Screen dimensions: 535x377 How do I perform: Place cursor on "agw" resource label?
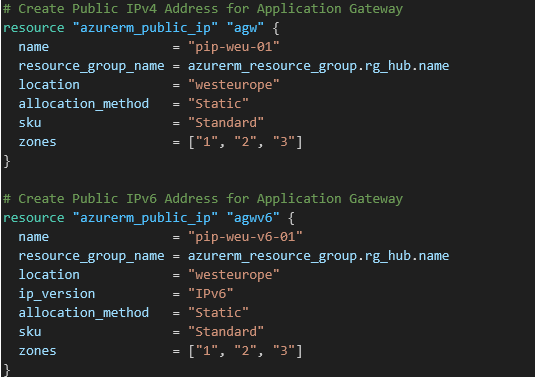pos(245,28)
